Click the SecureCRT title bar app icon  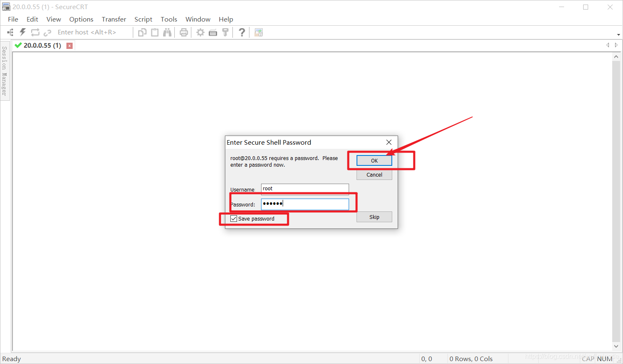[x=6, y=7]
